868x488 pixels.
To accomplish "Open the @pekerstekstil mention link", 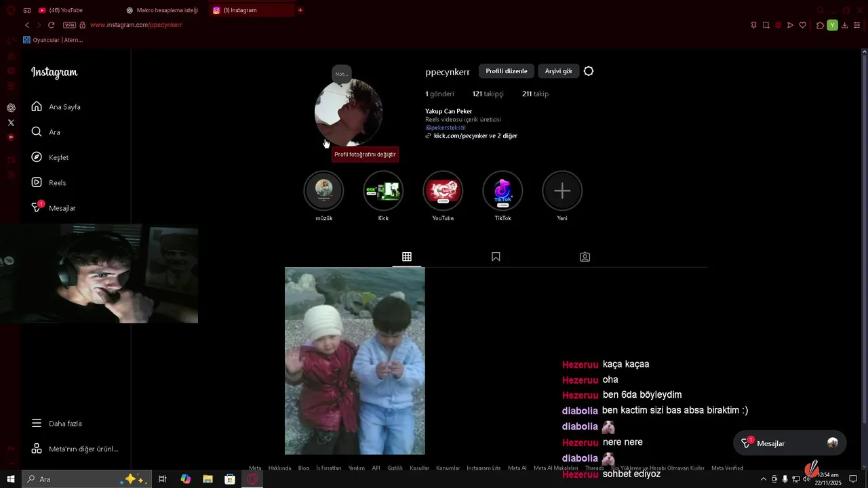I will point(446,127).
